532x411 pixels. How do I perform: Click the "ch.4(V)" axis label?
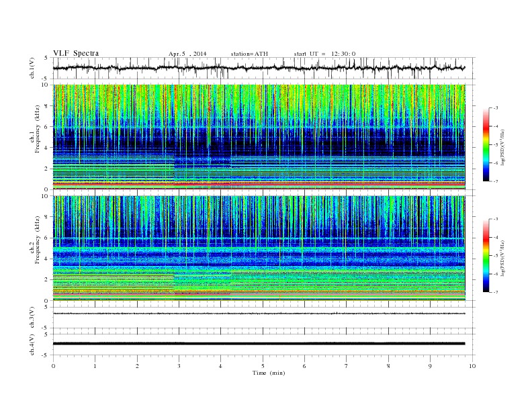point(32,345)
